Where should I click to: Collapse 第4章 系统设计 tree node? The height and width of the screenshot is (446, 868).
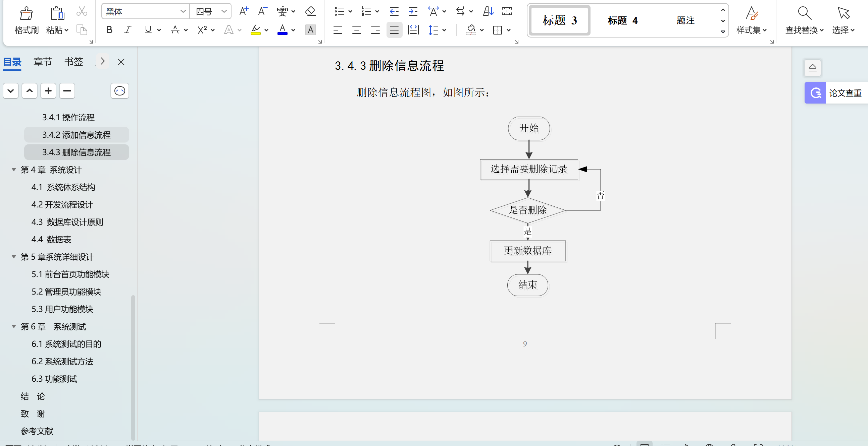pyautogui.click(x=14, y=170)
